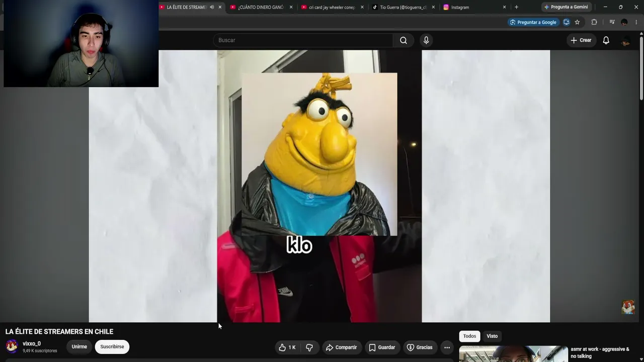Image resolution: width=644 pixels, height=362 pixels.
Task: Click the 9,49 K suscriptores text
Action: coord(40,351)
